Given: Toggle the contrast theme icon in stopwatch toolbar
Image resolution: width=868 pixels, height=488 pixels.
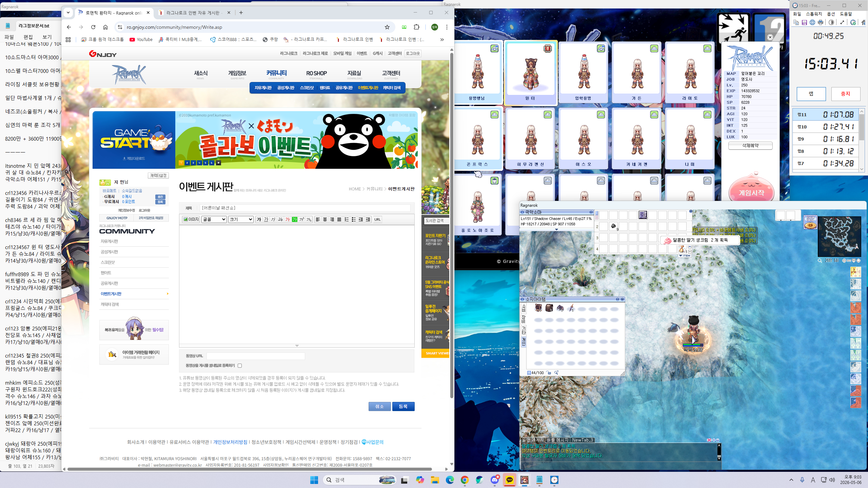Looking at the screenshot, I should coord(831,22).
